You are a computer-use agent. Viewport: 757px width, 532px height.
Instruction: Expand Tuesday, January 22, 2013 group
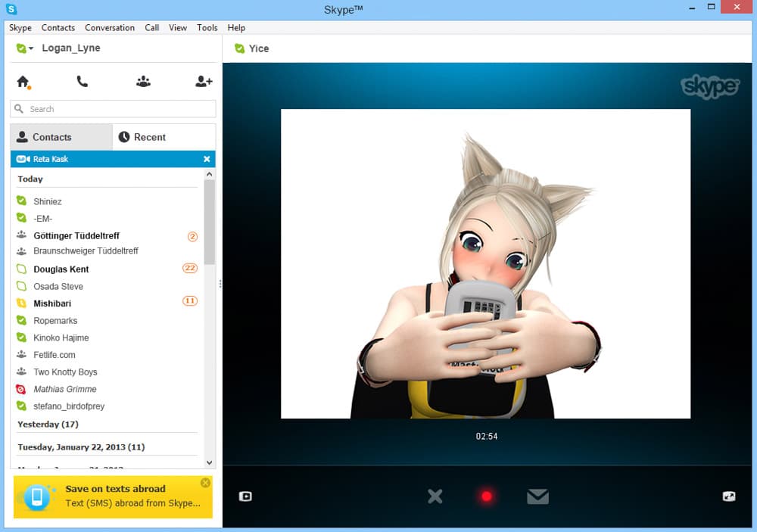(x=81, y=447)
